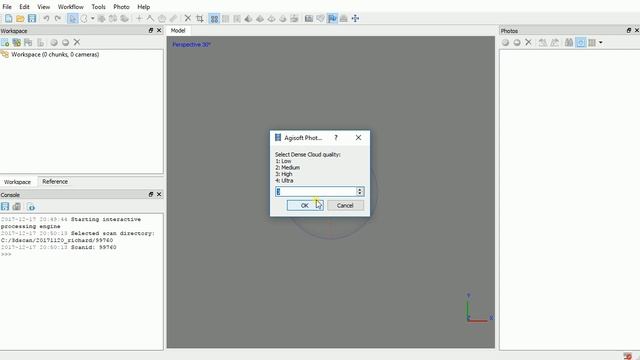This screenshot has width=640, height=360.
Task: Switch to the Reference tab
Action: [55, 182]
